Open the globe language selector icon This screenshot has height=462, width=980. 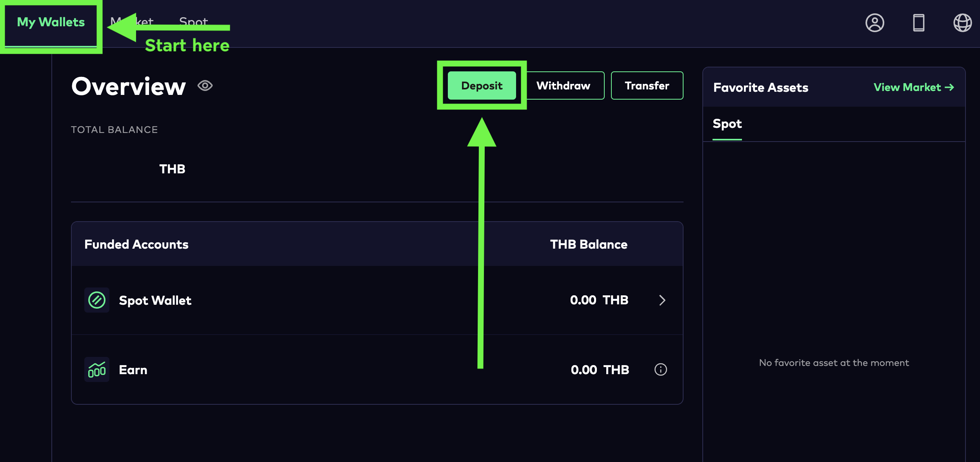coord(962,23)
